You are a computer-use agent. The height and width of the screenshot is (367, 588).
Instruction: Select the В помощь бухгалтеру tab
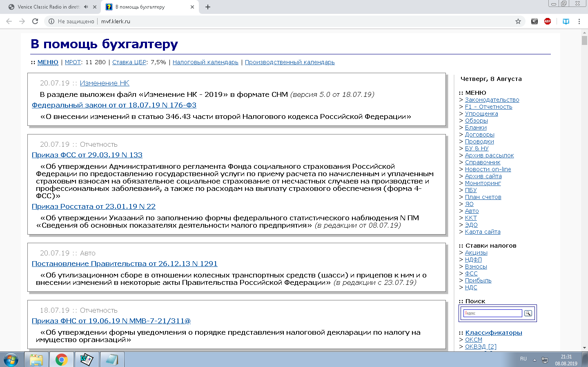[x=140, y=7]
